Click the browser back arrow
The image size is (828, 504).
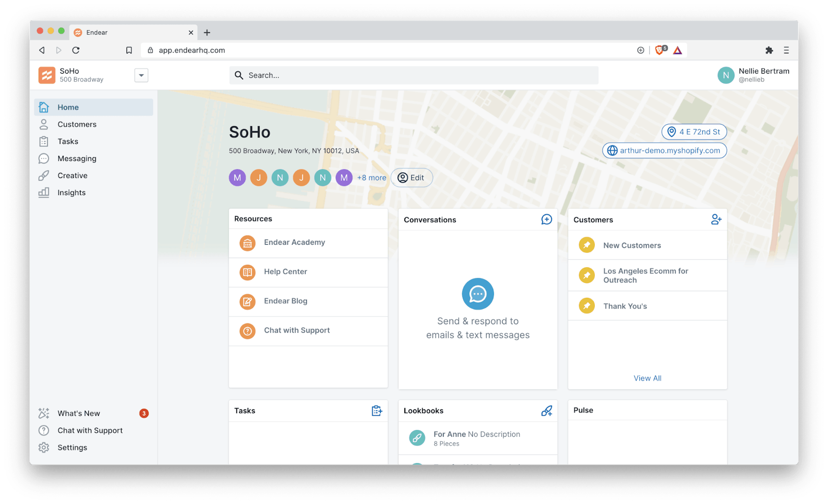[42, 50]
